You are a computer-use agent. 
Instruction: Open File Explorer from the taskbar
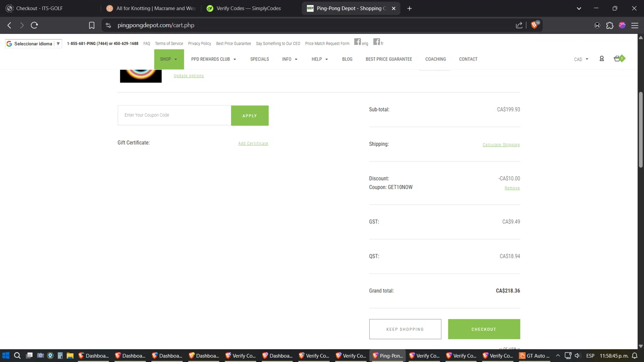coord(70,356)
